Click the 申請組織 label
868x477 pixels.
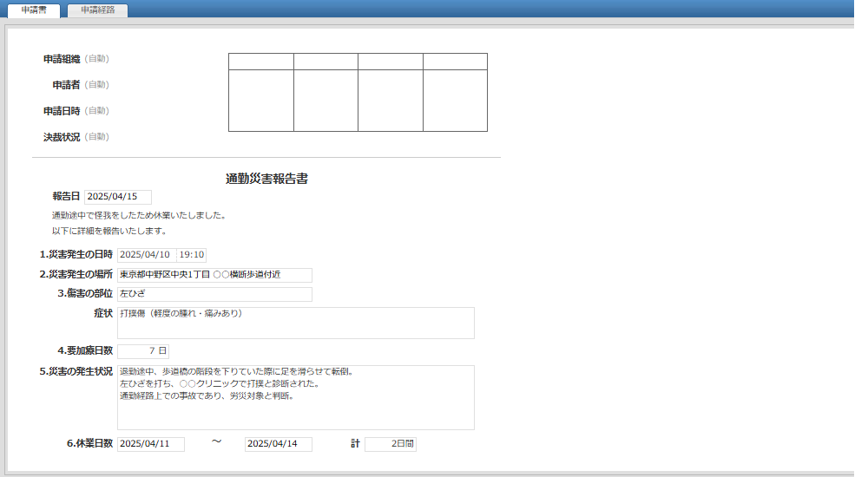pos(62,59)
